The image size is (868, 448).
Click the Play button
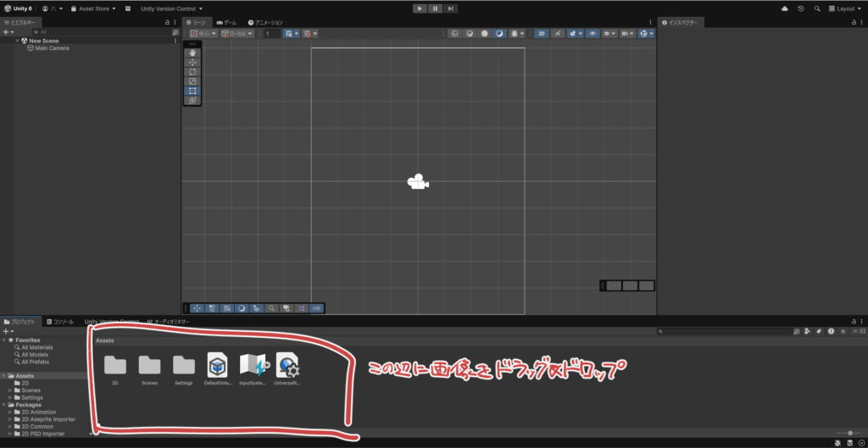[x=419, y=8]
